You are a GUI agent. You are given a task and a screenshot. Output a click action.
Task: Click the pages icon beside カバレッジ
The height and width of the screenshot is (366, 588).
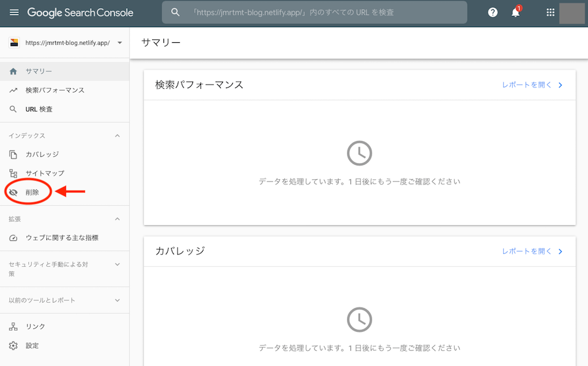click(x=13, y=155)
